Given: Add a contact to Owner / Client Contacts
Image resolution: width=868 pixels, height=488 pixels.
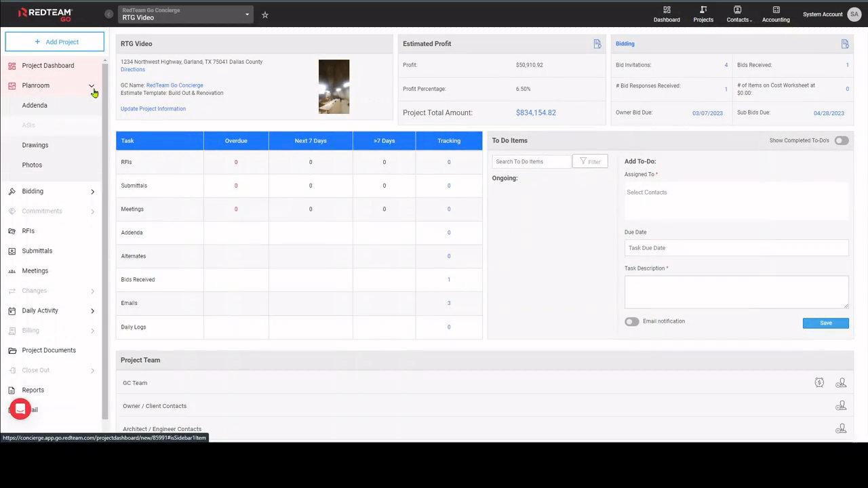Looking at the screenshot, I should 841,406.
